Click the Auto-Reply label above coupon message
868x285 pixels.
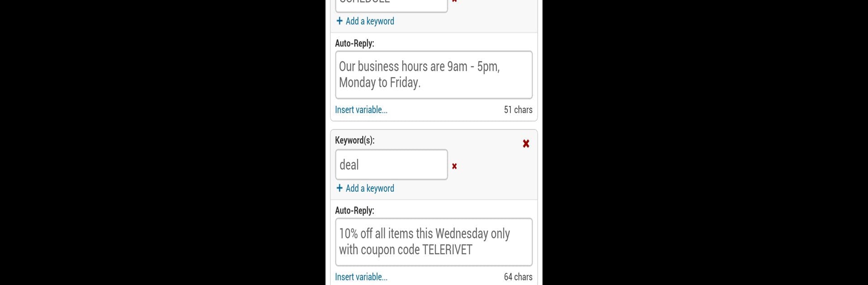tap(354, 210)
